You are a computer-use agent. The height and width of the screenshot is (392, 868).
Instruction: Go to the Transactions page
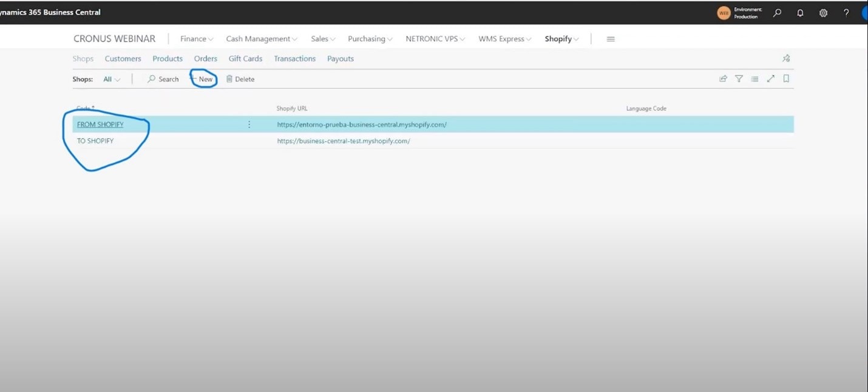(294, 59)
